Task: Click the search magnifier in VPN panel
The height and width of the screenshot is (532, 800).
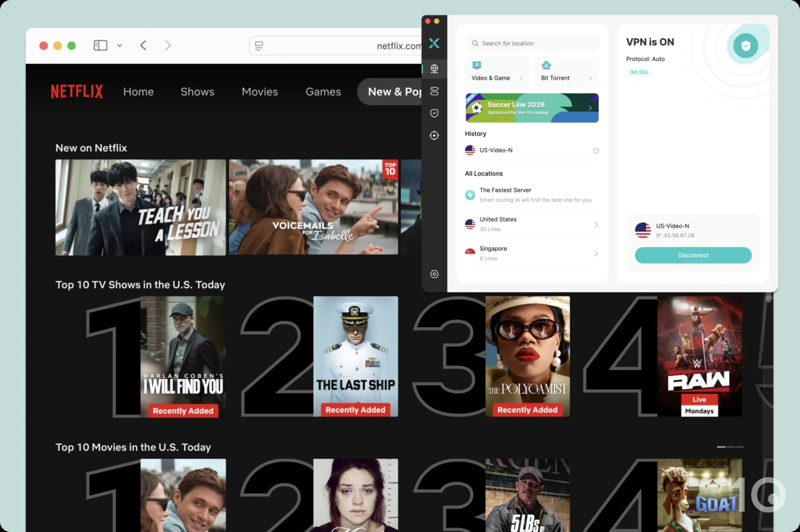Action: tap(475, 43)
